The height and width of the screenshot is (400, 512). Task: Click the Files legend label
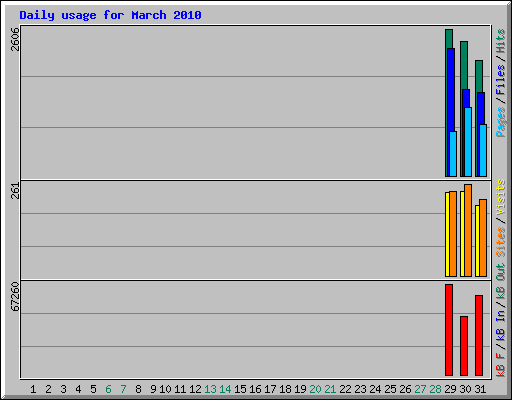[x=500, y=80]
